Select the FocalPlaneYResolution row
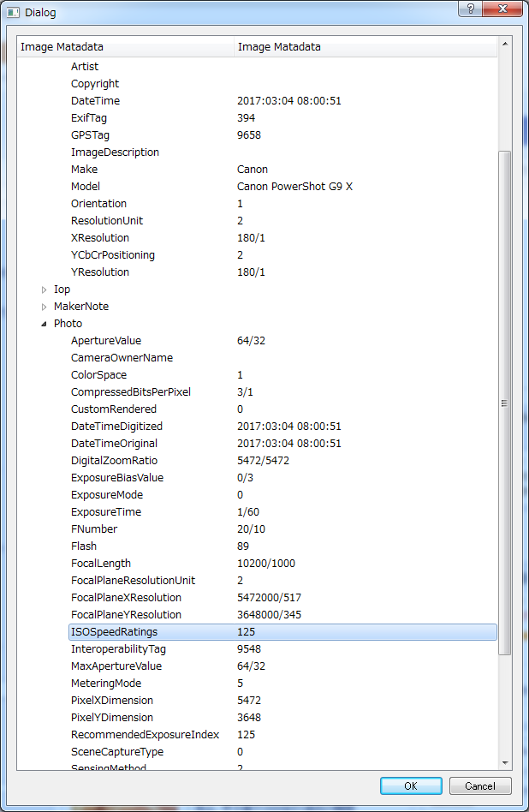529x812 pixels. (282, 613)
